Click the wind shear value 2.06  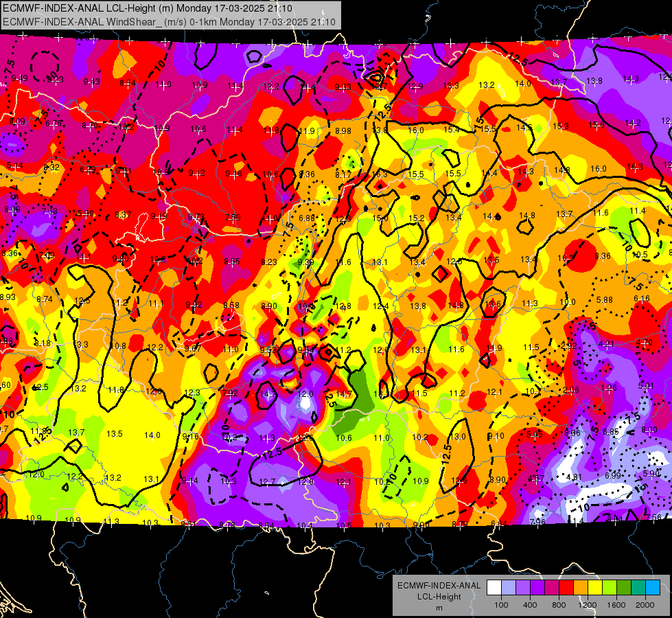pyautogui.click(x=570, y=389)
